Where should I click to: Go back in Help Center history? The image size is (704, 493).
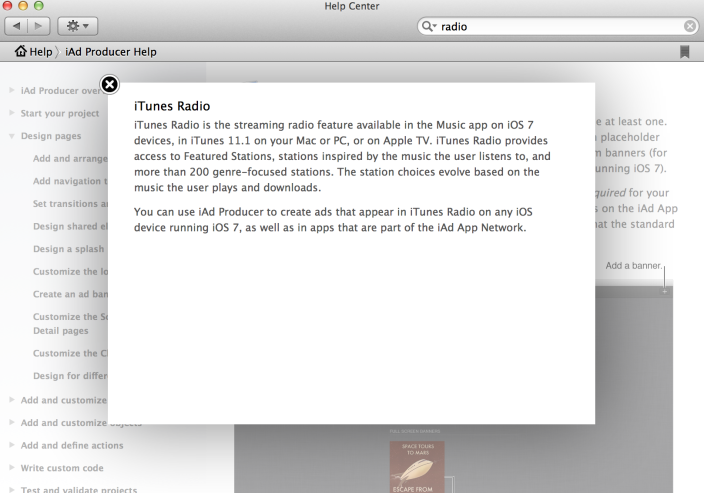(x=17, y=26)
